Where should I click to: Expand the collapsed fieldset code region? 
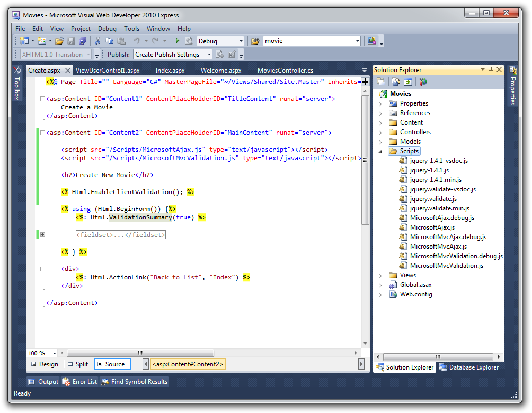42,234
